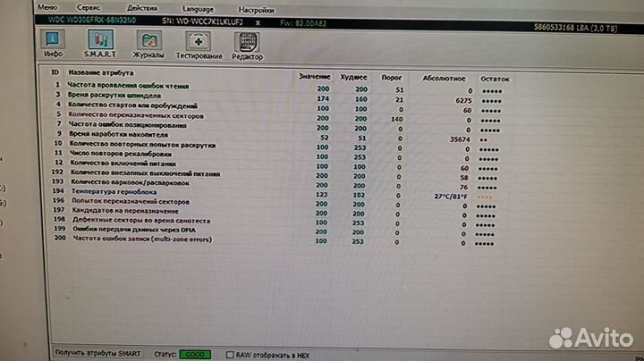The image size is (644, 361).
Task: Select row Время наработки накопителя
Action: click(278, 137)
